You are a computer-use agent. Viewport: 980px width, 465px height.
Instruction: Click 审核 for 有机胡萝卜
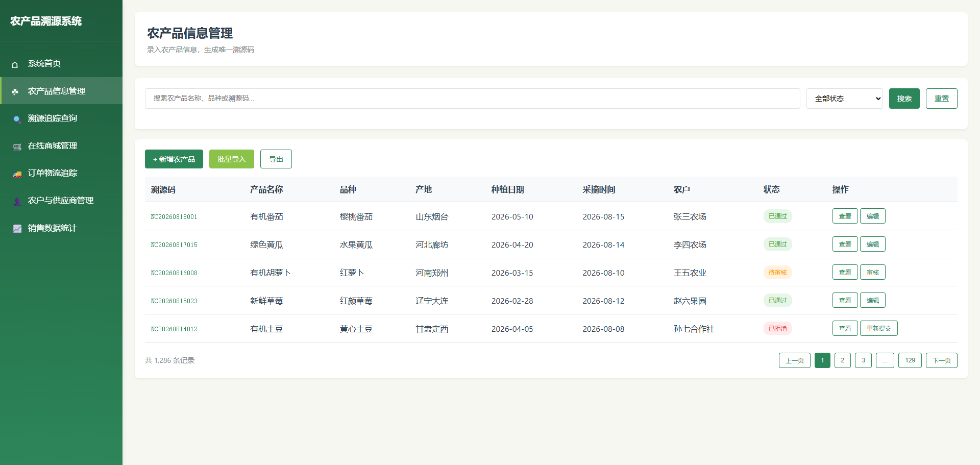pyautogui.click(x=873, y=272)
